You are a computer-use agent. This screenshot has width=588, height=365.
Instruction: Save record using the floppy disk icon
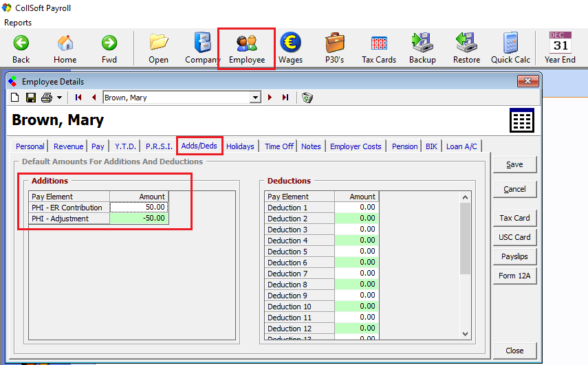click(31, 98)
